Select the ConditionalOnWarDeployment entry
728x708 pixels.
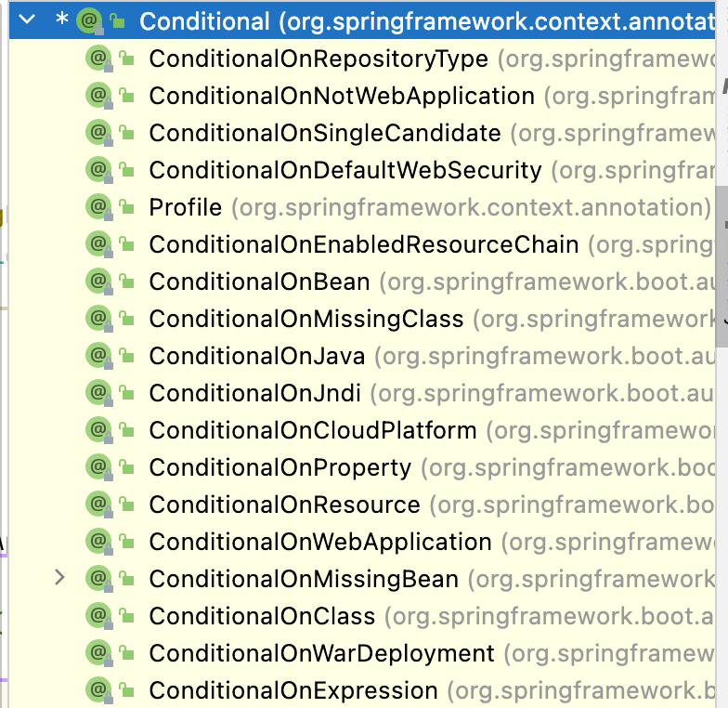321,653
